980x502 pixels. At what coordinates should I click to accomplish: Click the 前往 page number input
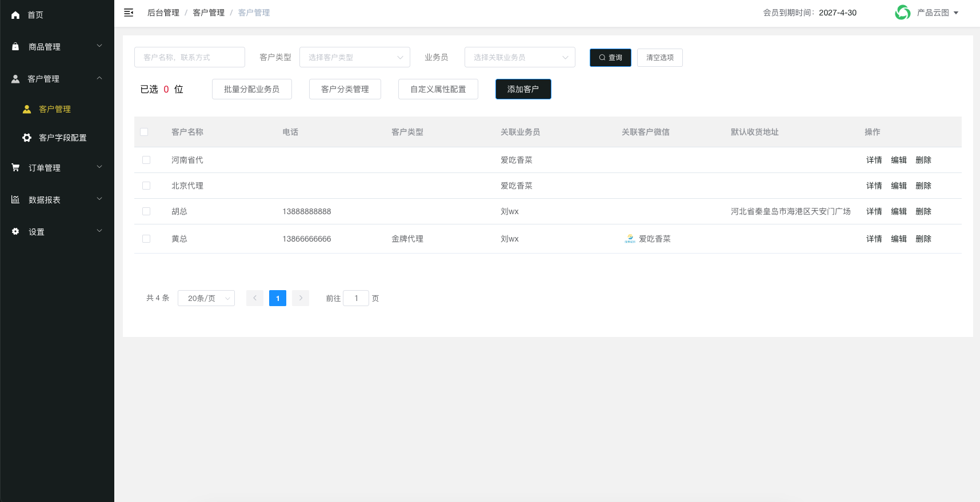point(356,298)
